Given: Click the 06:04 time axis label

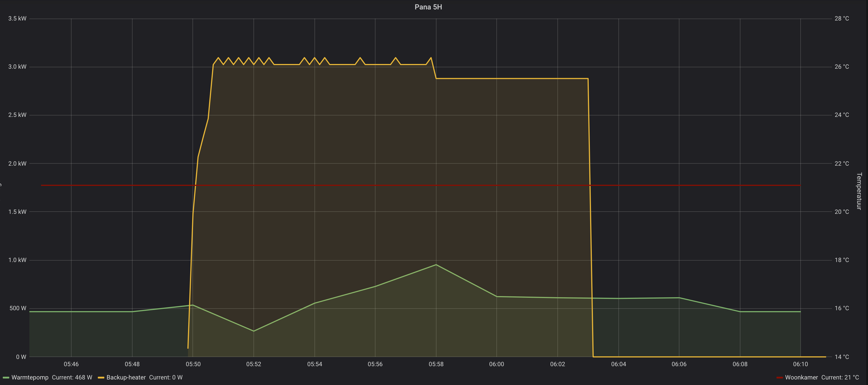Looking at the screenshot, I should (618, 364).
